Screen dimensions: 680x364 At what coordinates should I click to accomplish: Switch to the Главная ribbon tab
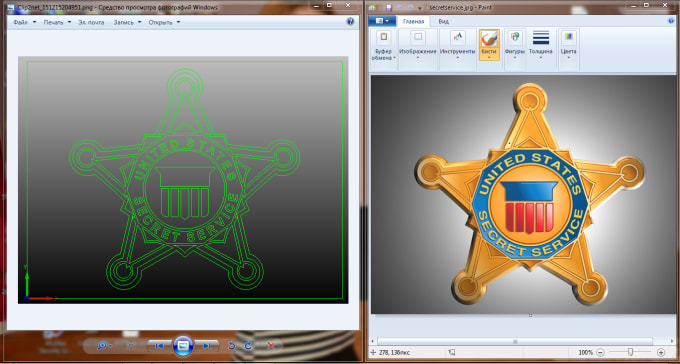(x=413, y=21)
